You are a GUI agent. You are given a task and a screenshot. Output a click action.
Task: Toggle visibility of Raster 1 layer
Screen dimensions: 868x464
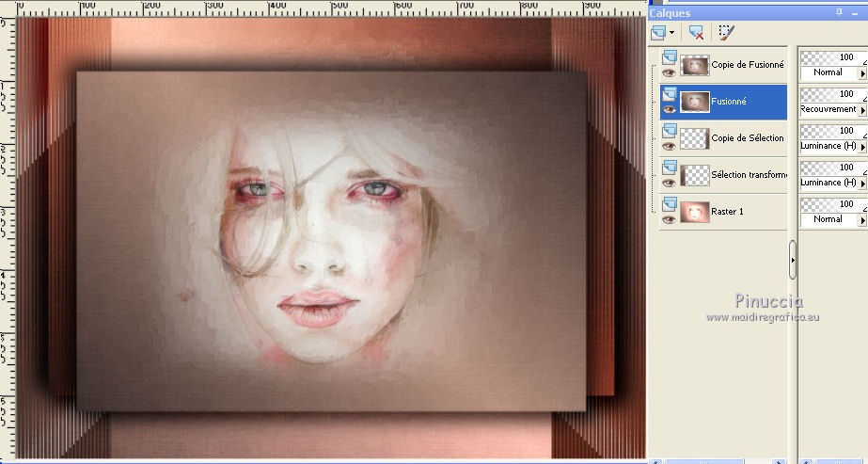(669, 219)
